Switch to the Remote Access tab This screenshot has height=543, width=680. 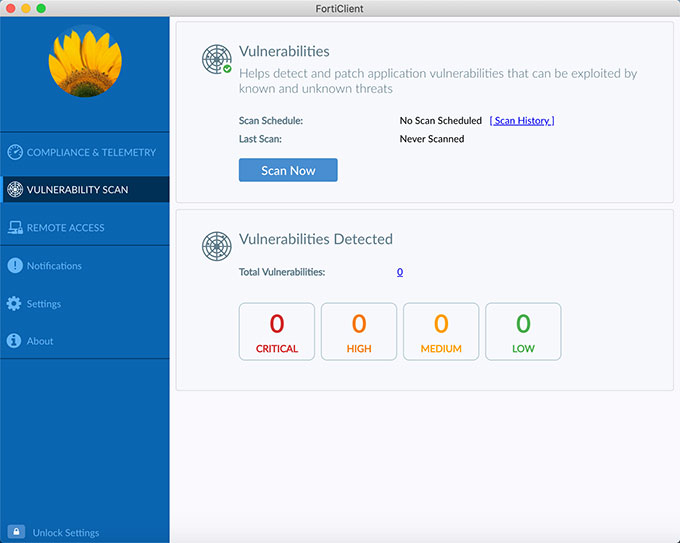pyautogui.click(x=66, y=228)
